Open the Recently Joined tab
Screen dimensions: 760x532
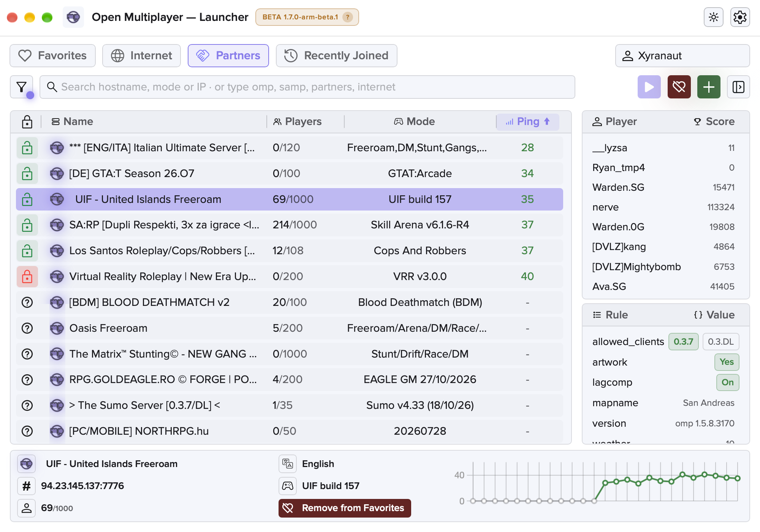click(337, 55)
